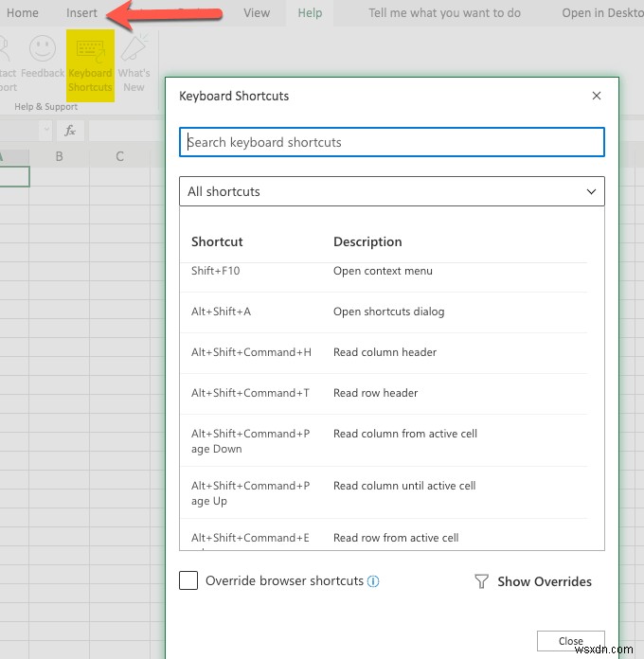Click 'Read column header' description
The image size is (644, 659).
[x=385, y=352]
